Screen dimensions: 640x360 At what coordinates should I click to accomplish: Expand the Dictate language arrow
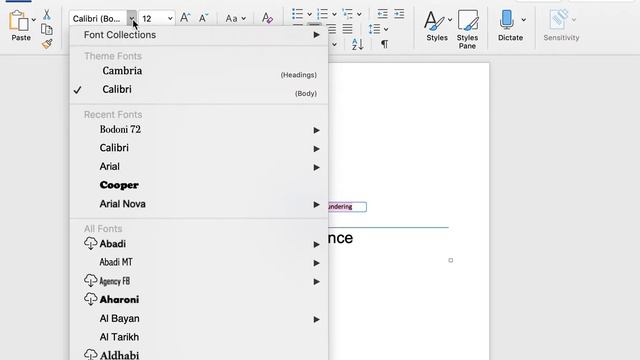click(524, 20)
